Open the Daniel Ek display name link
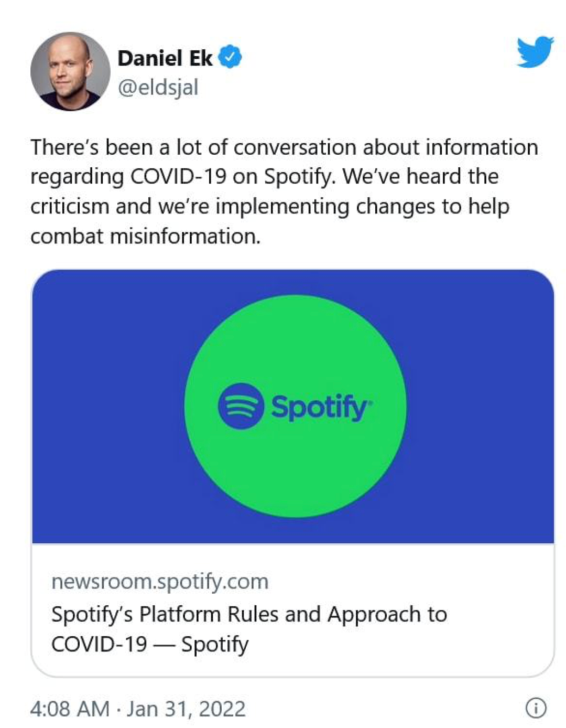 pos(165,58)
